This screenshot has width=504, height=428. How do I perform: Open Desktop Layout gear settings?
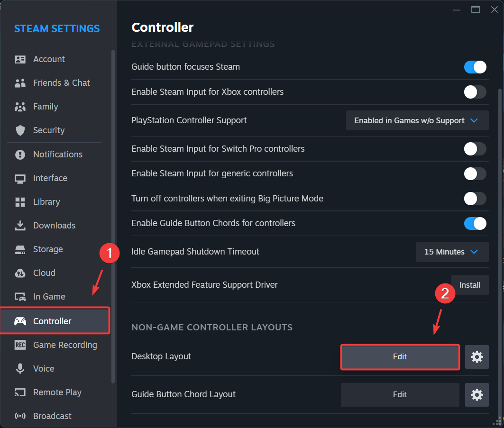[477, 357]
